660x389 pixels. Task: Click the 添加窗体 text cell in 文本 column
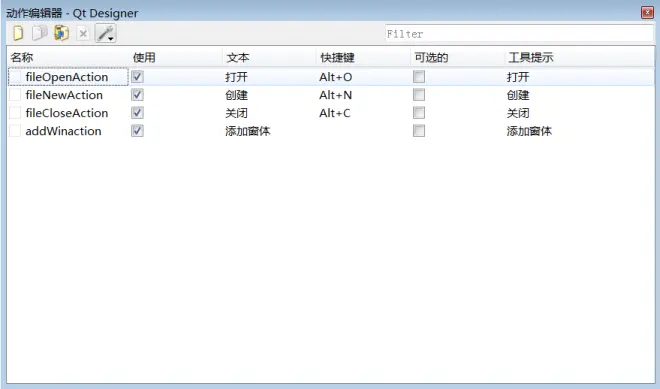click(248, 131)
